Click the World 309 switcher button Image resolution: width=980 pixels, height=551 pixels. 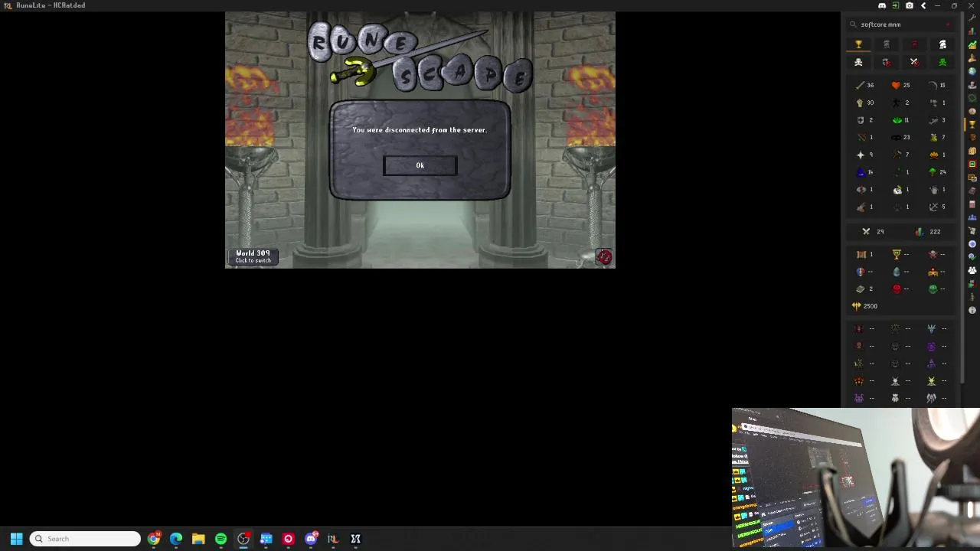pyautogui.click(x=253, y=256)
